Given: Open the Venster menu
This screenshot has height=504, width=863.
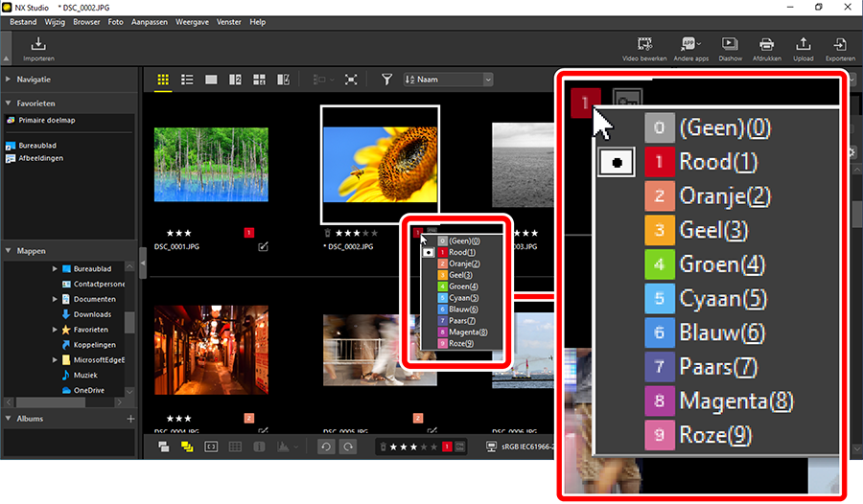Looking at the screenshot, I should (229, 22).
